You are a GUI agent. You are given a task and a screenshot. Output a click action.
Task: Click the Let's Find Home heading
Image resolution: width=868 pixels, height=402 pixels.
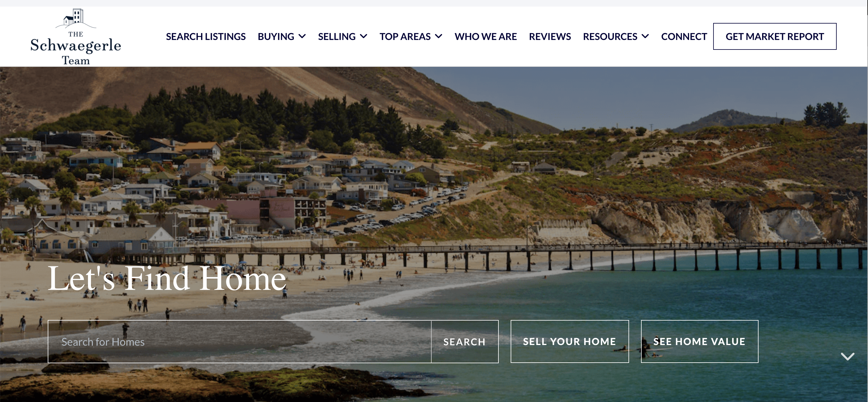pyautogui.click(x=167, y=278)
